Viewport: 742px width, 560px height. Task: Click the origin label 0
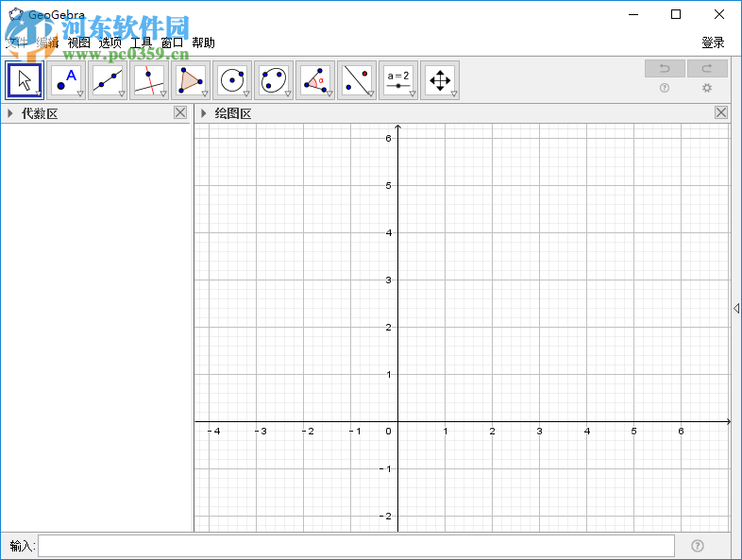(x=389, y=432)
